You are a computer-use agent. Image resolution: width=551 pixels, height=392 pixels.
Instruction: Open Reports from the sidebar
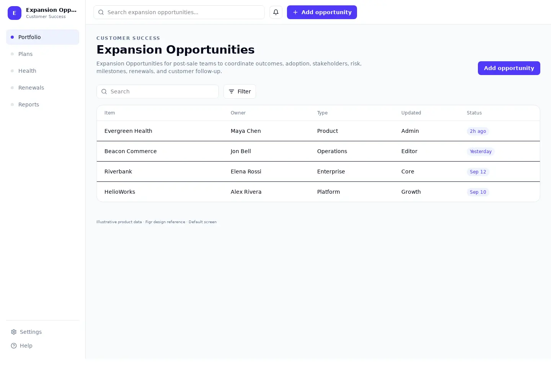(x=42, y=105)
